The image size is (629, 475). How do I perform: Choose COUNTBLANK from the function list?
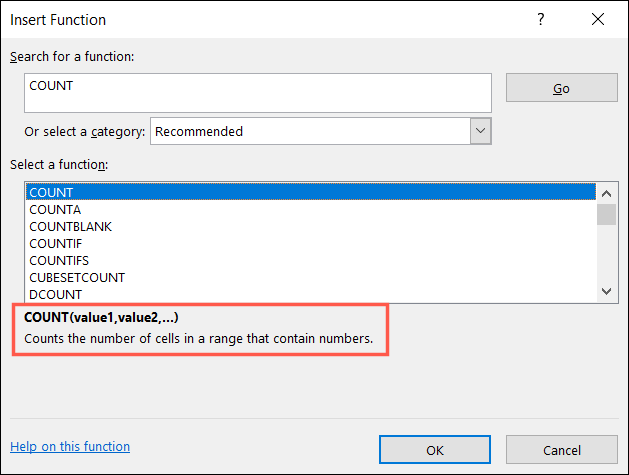[70, 226]
